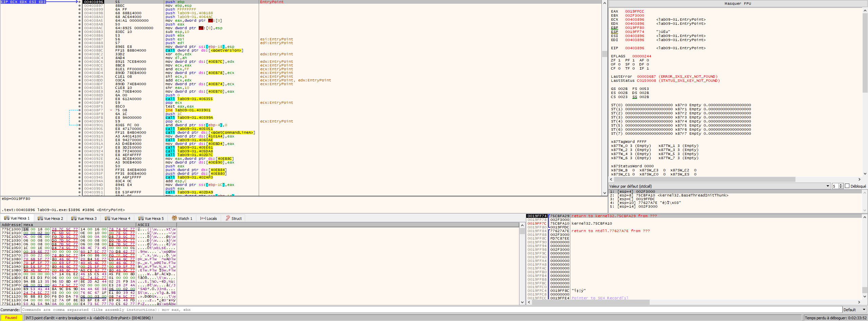The image size is (868, 321).
Task: Click registers panel horizontal scrollbar left arrow
Action: [611, 179]
